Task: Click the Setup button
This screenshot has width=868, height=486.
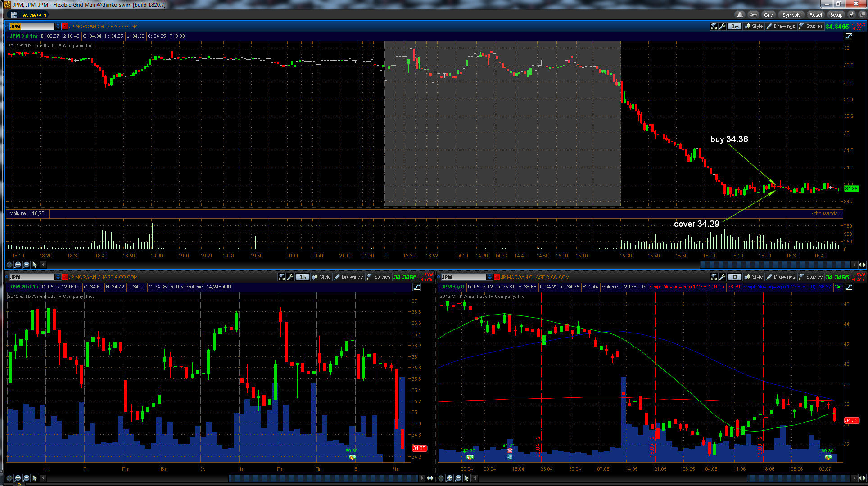Action: pyautogui.click(x=836, y=15)
